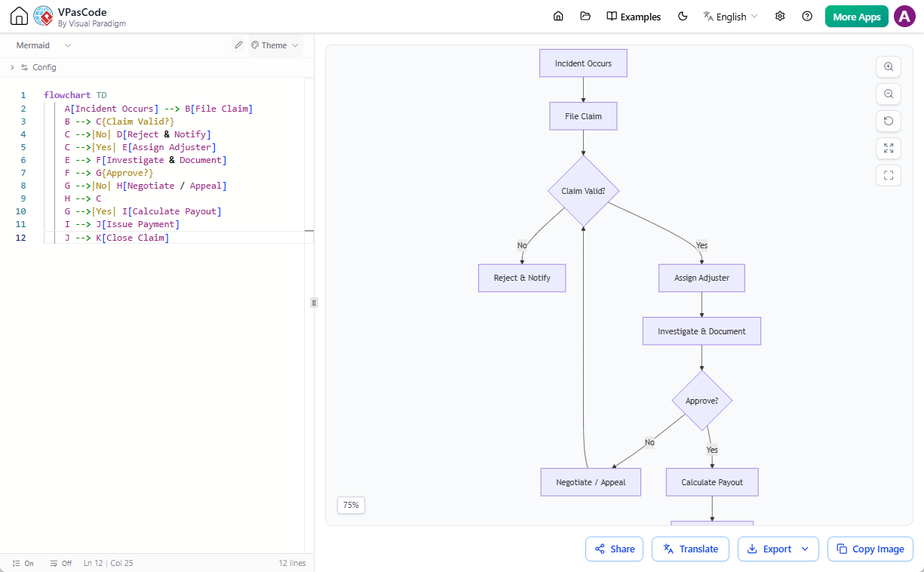Reset the diagram view
Viewport: 924px width, 572px height.
[x=889, y=121]
